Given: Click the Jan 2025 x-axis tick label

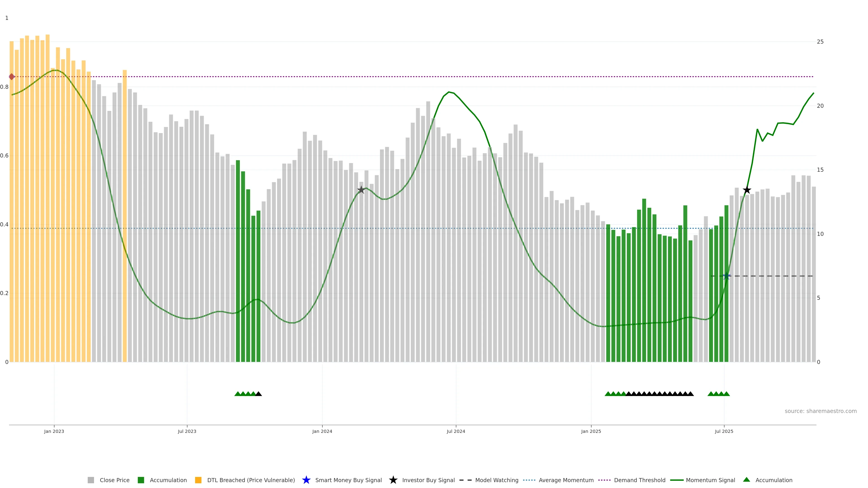Looking at the screenshot, I should pyautogui.click(x=591, y=432).
